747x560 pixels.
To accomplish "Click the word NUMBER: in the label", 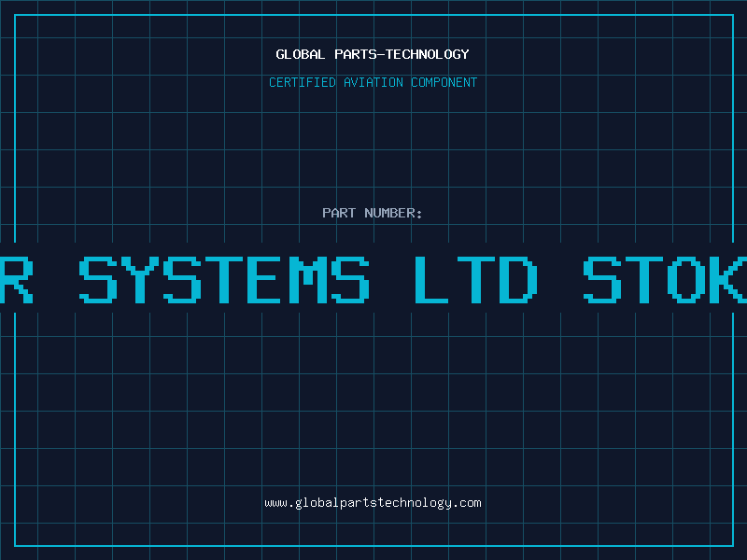I will (393, 213).
